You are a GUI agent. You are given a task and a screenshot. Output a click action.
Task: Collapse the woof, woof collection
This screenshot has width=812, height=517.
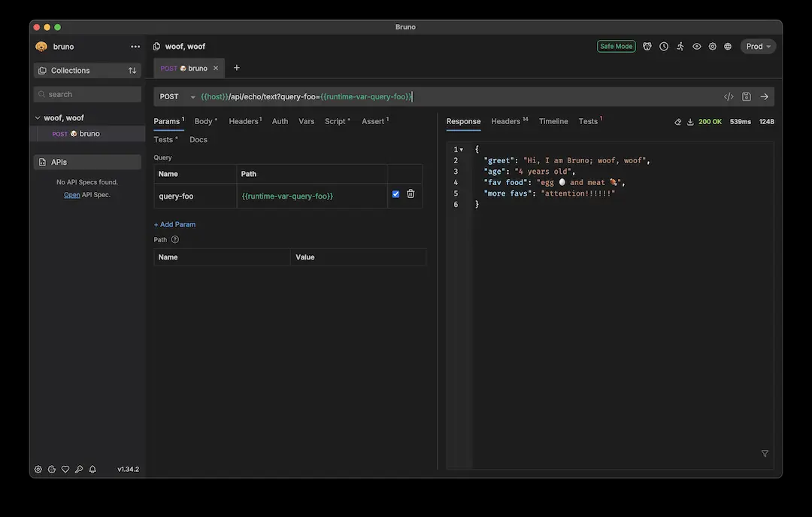tap(38, 118)
